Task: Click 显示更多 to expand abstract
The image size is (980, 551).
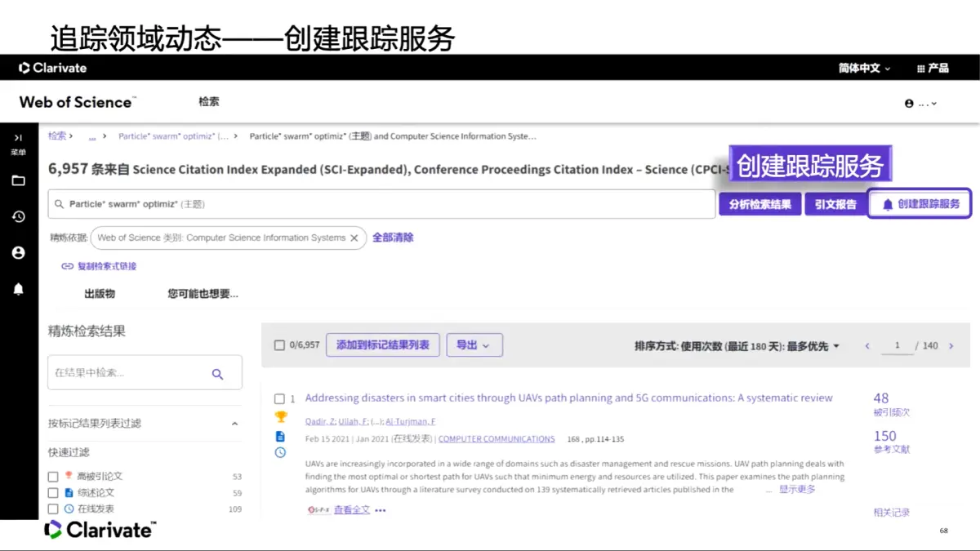Action: (x=797, y=490)
